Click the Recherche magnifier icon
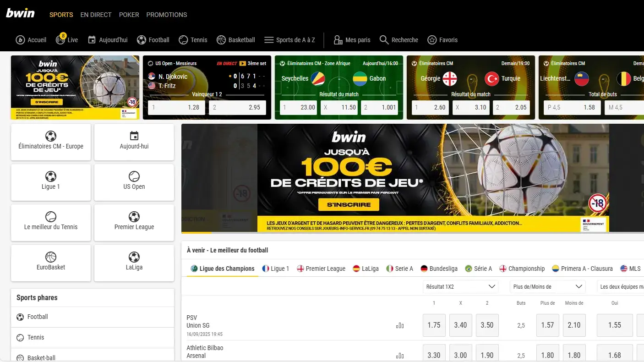The image size is (644, 362). [384, 40]
